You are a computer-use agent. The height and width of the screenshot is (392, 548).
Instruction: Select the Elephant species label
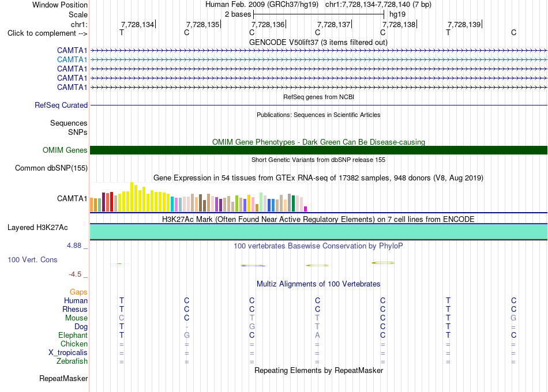pyautogui.click(x=73, y=336)
